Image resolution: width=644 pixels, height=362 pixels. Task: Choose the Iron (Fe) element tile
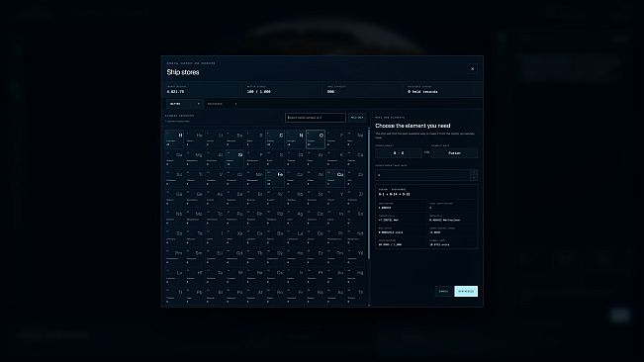point(275,179)
